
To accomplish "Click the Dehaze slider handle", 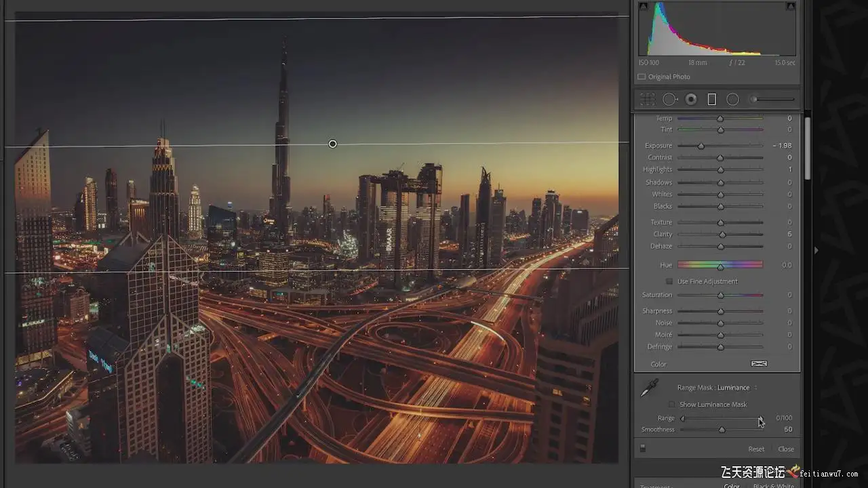I will click(720, 247).
